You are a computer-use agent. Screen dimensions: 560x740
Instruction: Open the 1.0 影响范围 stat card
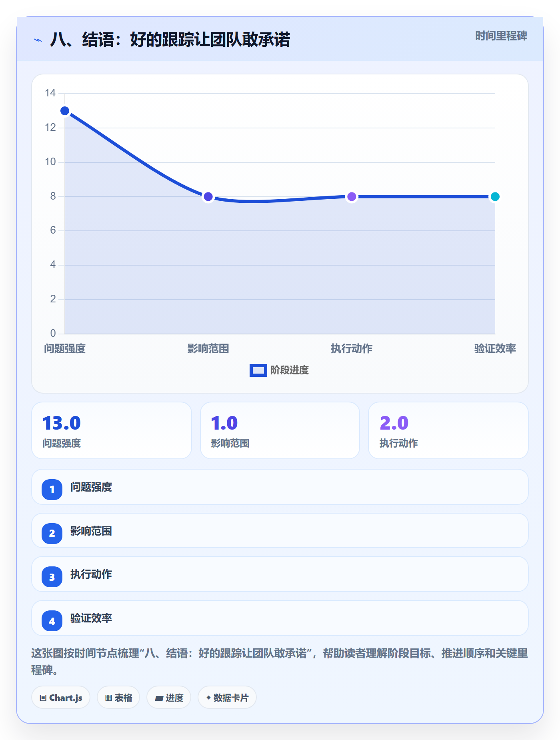point(280,430)
